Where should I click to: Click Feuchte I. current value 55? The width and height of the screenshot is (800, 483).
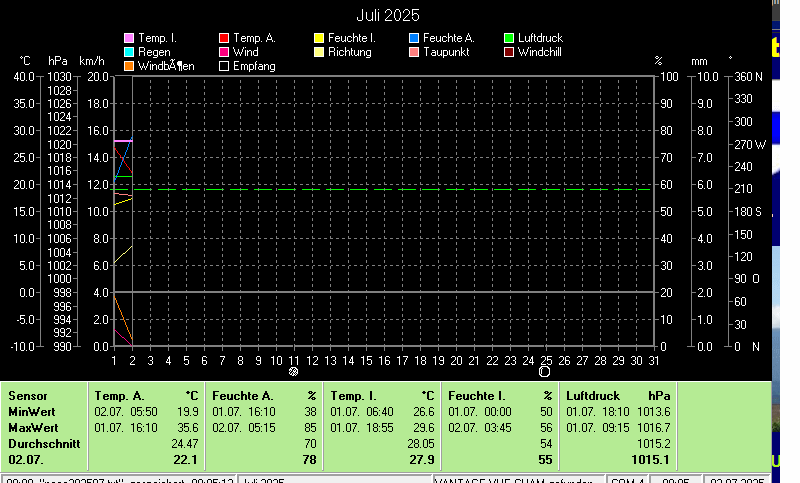coord(545,460)
